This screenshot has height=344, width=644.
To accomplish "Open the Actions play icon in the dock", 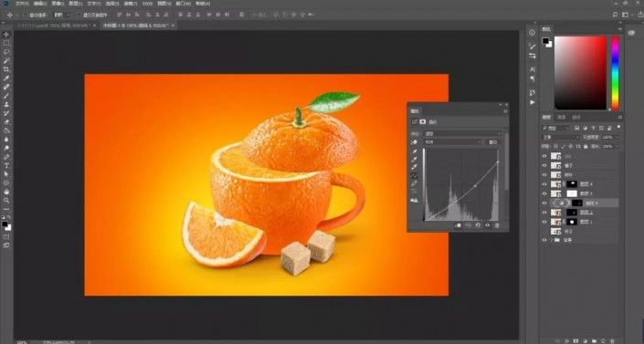I will click(533, 102).
